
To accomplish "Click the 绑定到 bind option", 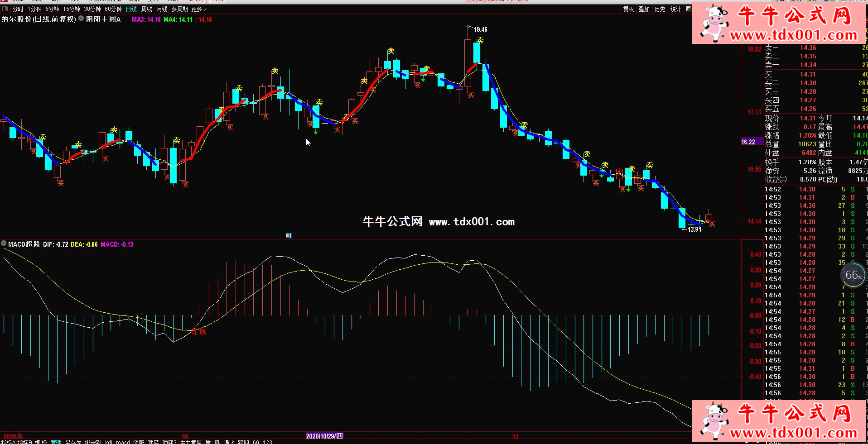I will (x=93, y=442).
